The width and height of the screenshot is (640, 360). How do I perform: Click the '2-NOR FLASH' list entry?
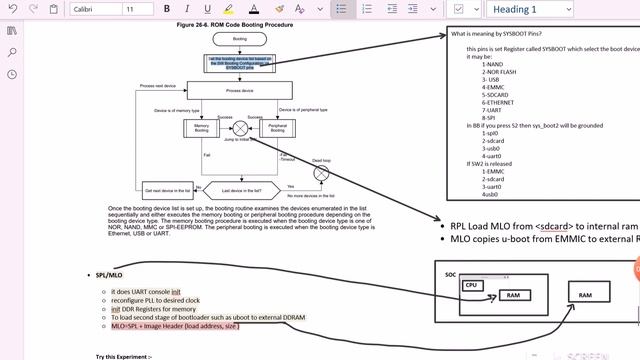(x=499, y=72)
